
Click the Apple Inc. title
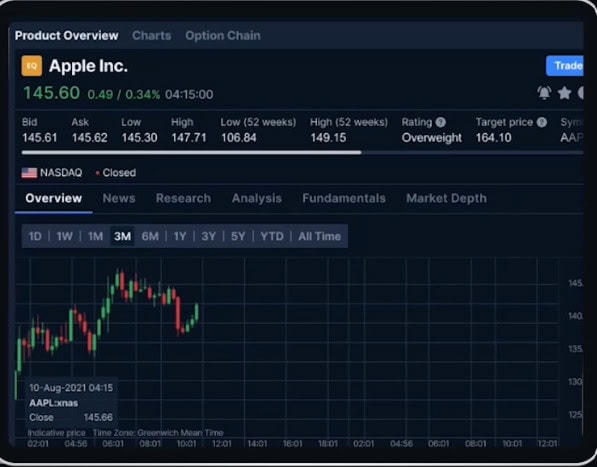coord(88,66)
